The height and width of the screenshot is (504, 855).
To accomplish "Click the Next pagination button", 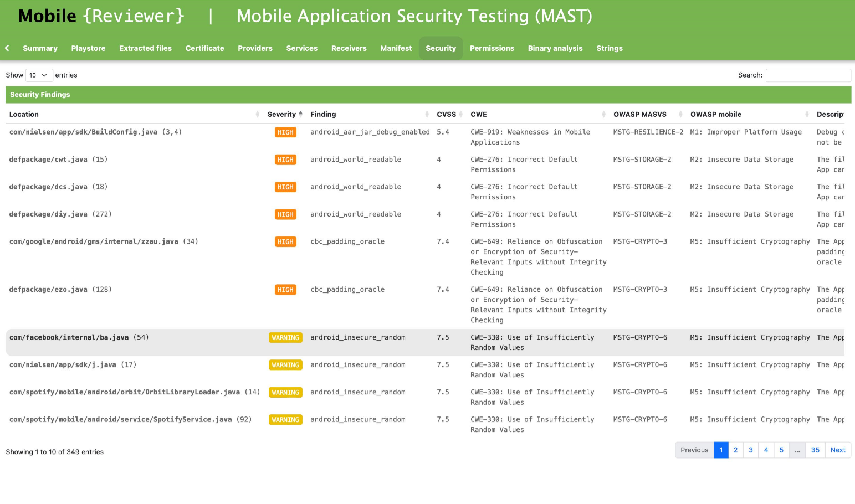I will click(837, 450).
